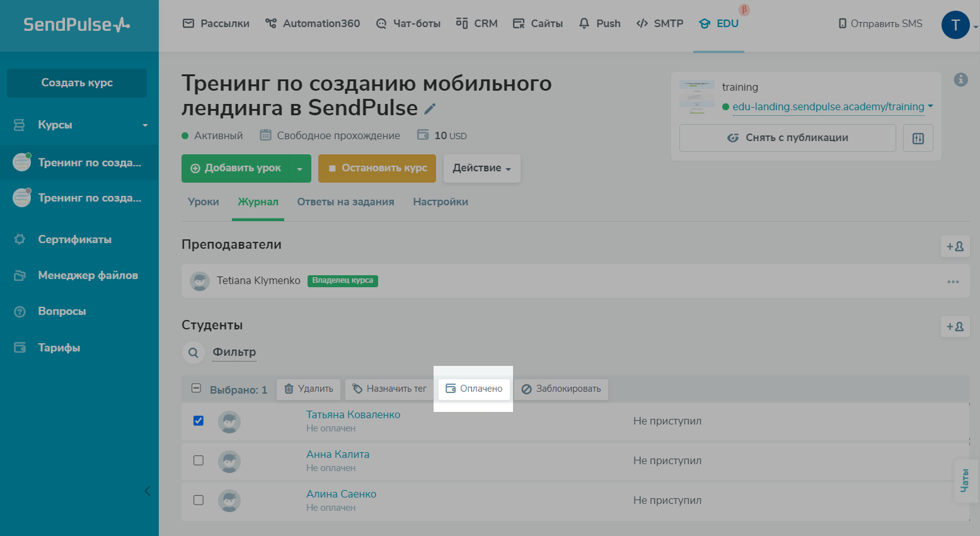Click Назначить тег button
This screenshot has width=980, height=536.
[389, 389]
